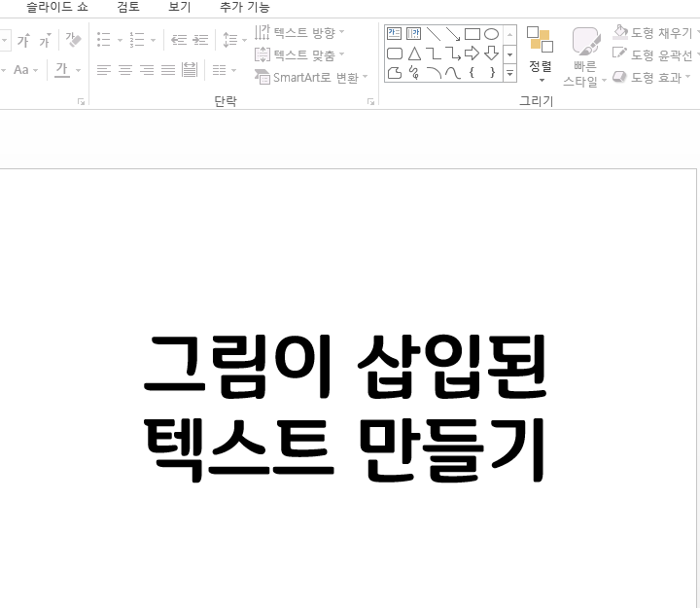
Task: Open line spacing options
Action: click(x=234, y=40)
